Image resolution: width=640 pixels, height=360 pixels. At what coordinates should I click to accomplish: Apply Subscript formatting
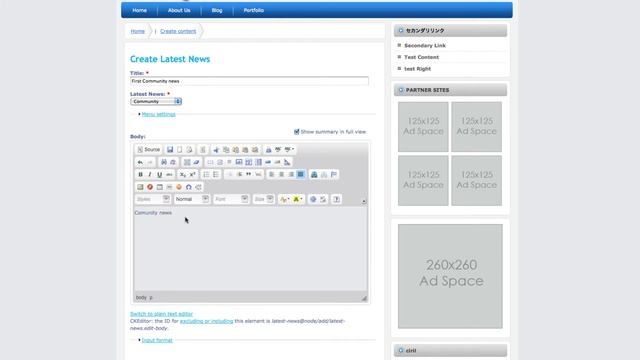click(183, 175)
